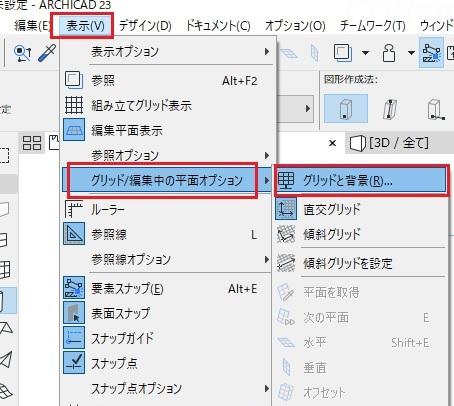
Task: Open the チームワーク(T) menu
Action: [x=372, y=26]
